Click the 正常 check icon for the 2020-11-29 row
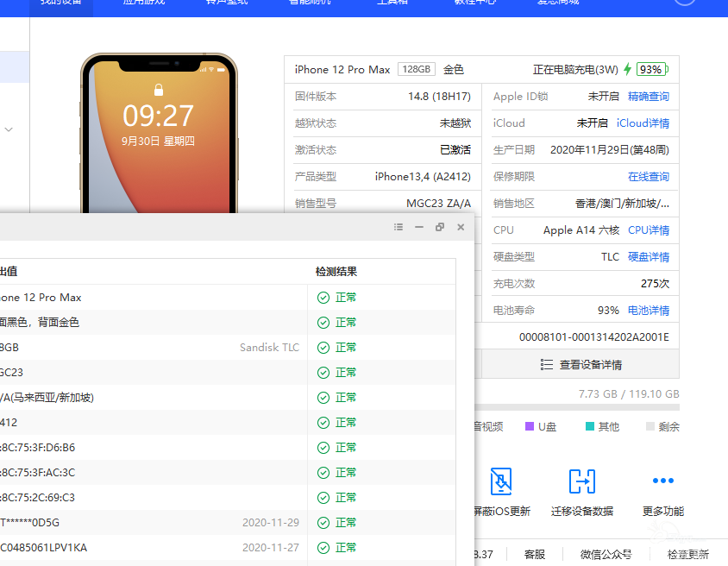This screenshot has width=728, height=566. tap(323, 523)
